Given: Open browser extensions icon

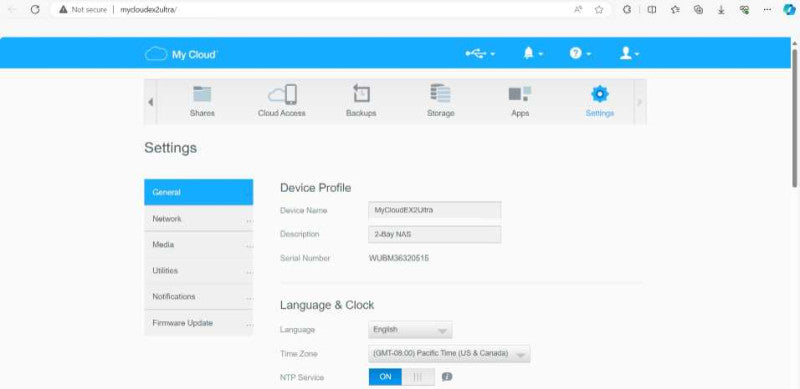Looking at the screenshot, I should 628,10.
